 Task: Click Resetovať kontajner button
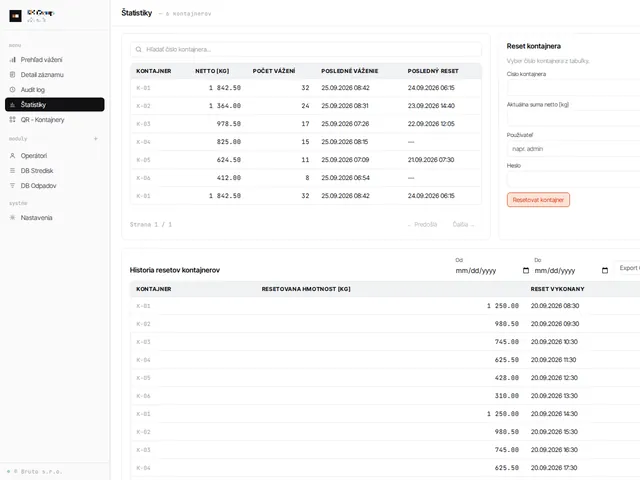(538, 200)
